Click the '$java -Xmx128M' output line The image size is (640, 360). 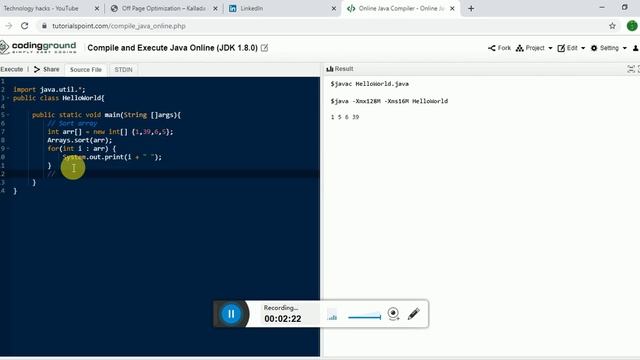point(389,101)
